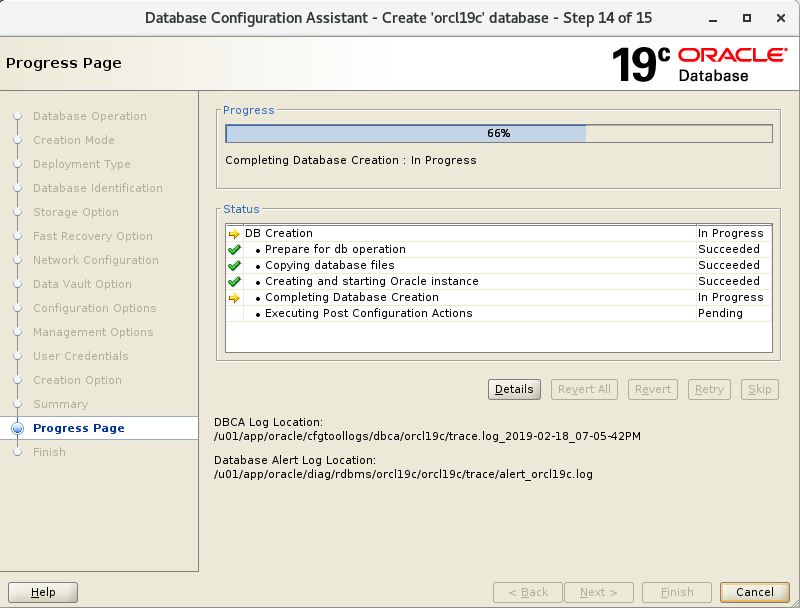Click the Finish button at bottom
The width and height of the screenshot is (800, 608).
point(677,592)
